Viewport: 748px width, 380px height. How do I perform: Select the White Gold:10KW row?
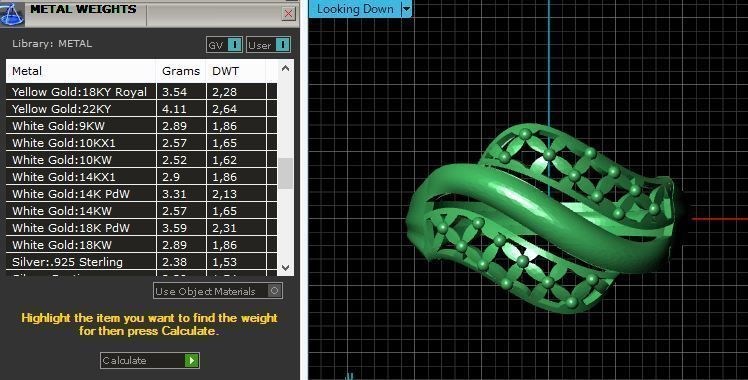click(x=141, y=160)
